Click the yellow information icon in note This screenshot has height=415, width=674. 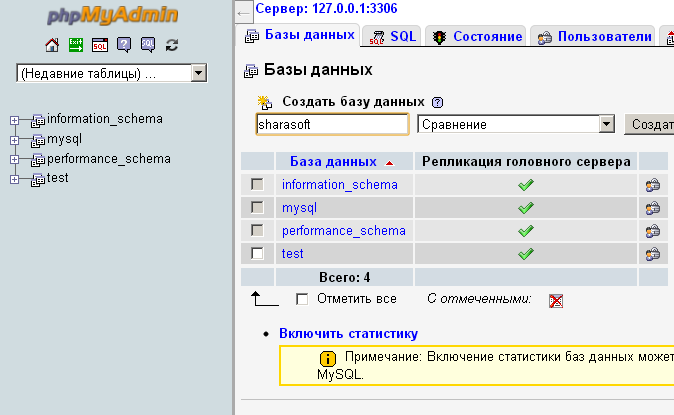(x=328, y=358)
